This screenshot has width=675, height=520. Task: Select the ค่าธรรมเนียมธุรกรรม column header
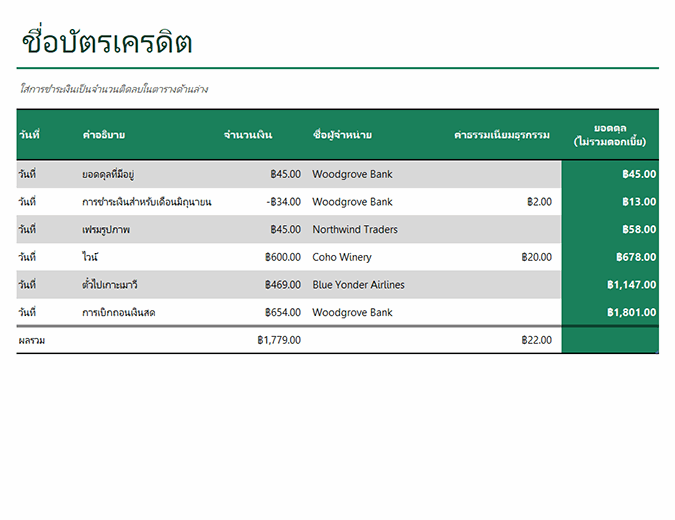501,135
